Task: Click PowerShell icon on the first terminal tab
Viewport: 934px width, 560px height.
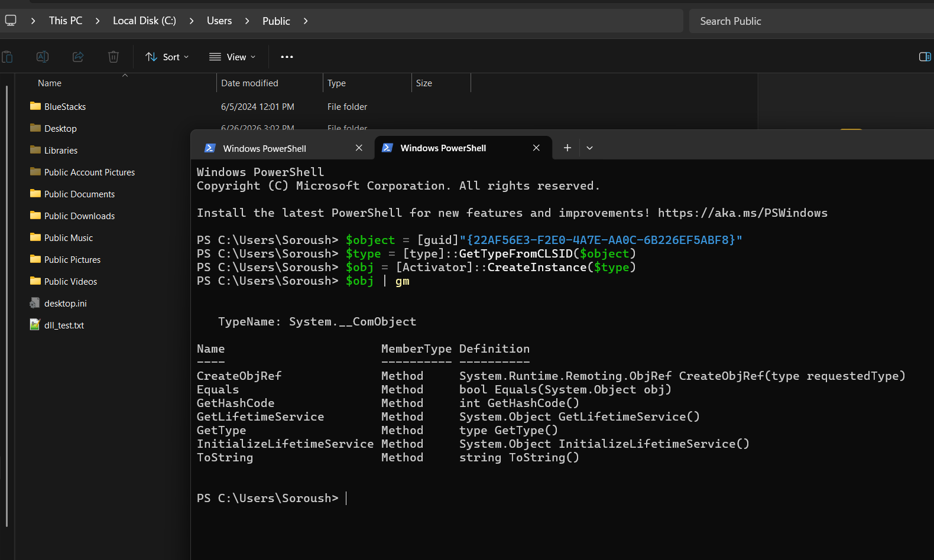Action: [210, 148]
